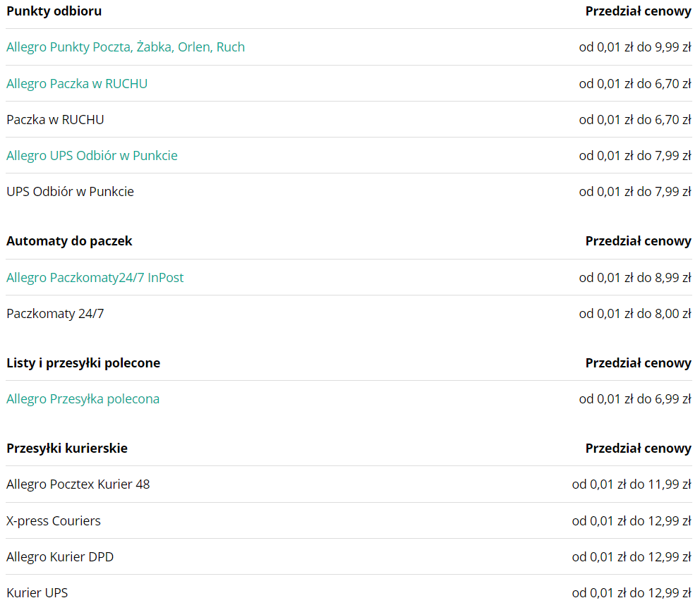Screen dimensions: 700x610
Task: Select the Paczkomaty 24/7 row
Action: 349,314
